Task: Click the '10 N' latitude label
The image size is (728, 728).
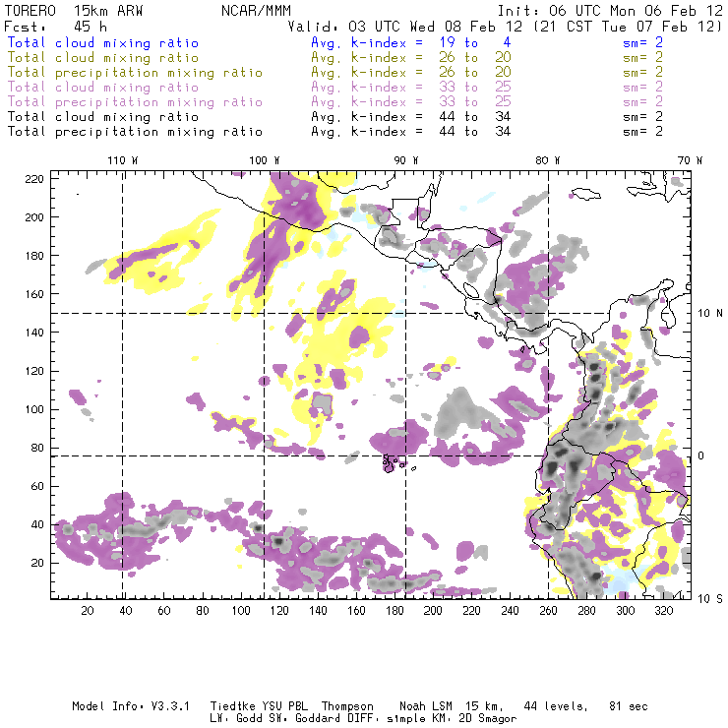Action: (710, 314)
